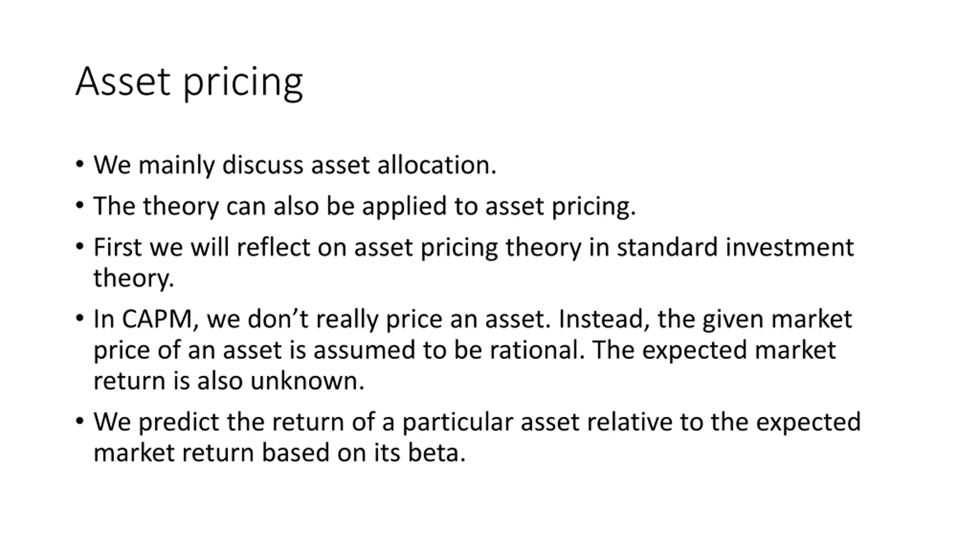
Task: Click the "Asset pricing" slide title
Action: [189, 82]
